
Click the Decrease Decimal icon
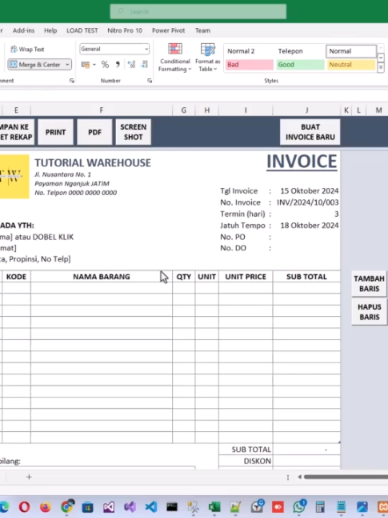pos(144,64)
